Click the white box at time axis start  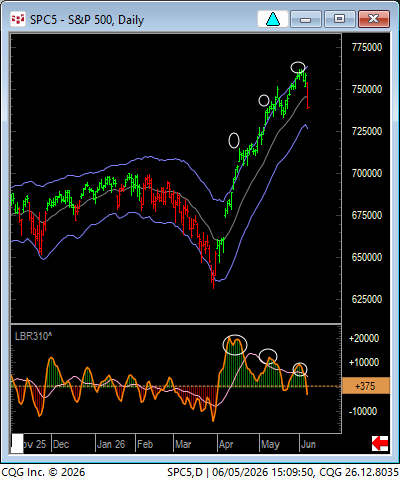click(17, 443)
